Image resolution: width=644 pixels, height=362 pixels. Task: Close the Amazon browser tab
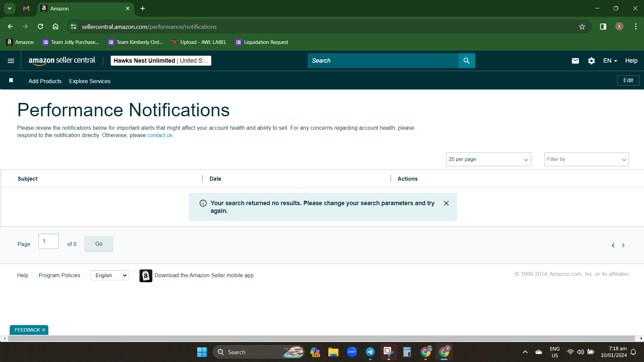[127, 8]
